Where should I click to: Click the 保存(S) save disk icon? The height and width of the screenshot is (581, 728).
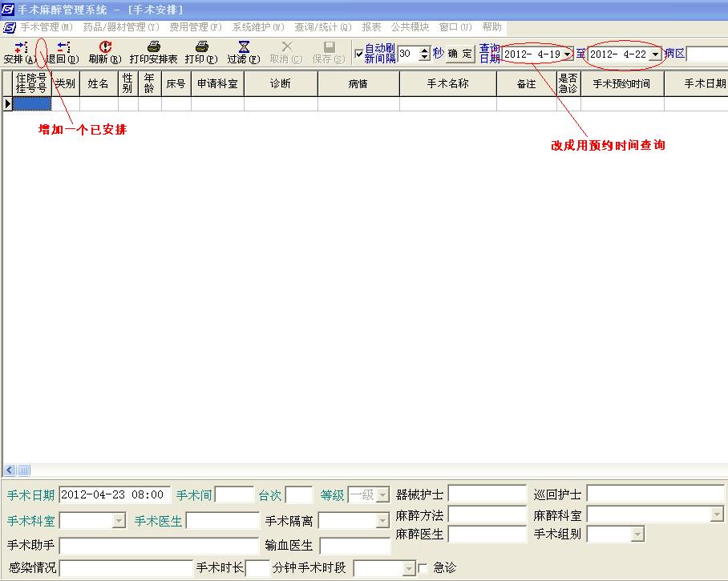coord(330,46)
